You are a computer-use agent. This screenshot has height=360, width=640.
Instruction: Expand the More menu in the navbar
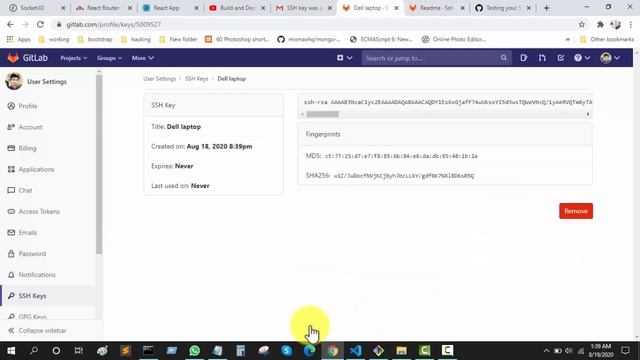tap(142, 58)
